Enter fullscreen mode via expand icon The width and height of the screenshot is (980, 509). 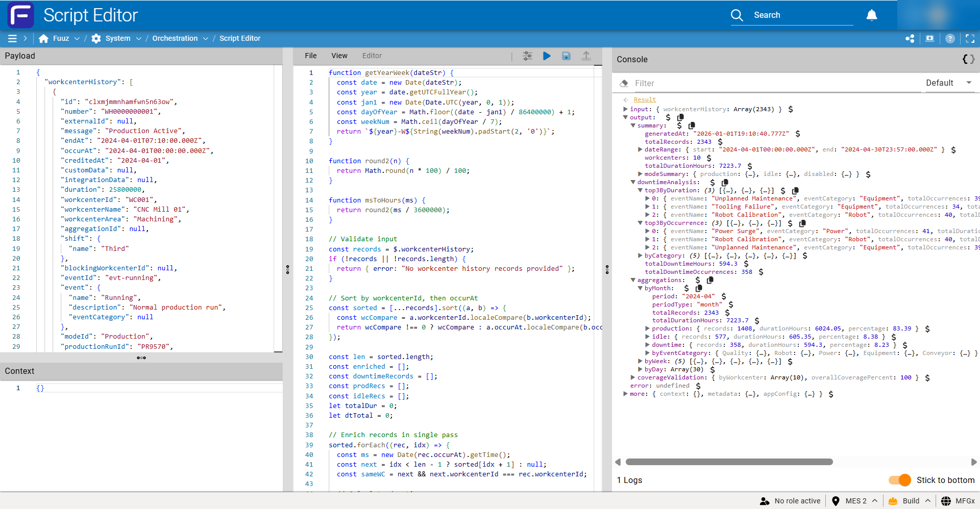(x=970, y=38)
